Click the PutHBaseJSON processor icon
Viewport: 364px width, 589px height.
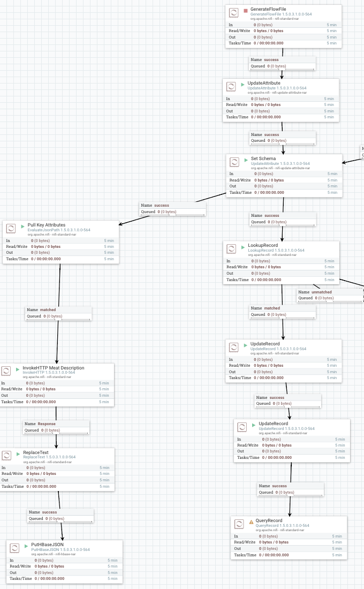coord(14,548)
